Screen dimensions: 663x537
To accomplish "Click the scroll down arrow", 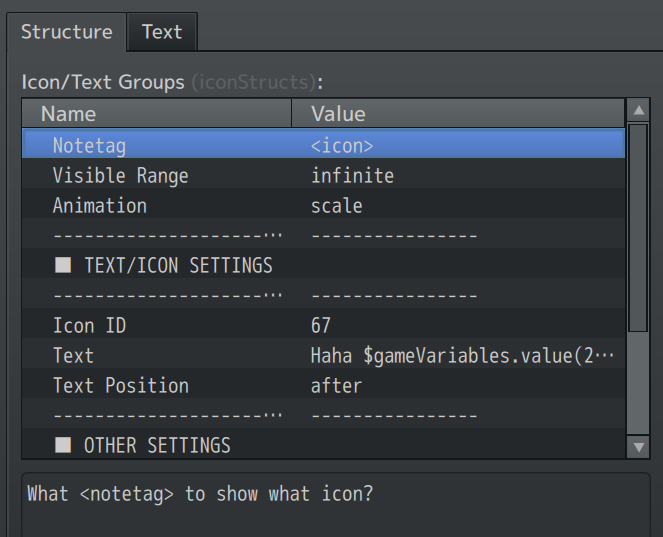I will pyautogui.click(x=638, y=447).
